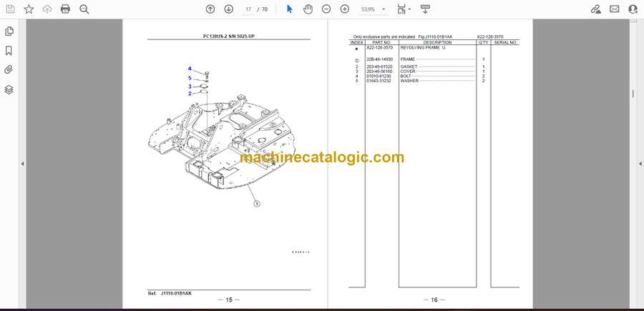This screenshot has width=644, height=311.
Task: Open the bookmarks panel
Action: pyautogui.click(x=9, y=51)
